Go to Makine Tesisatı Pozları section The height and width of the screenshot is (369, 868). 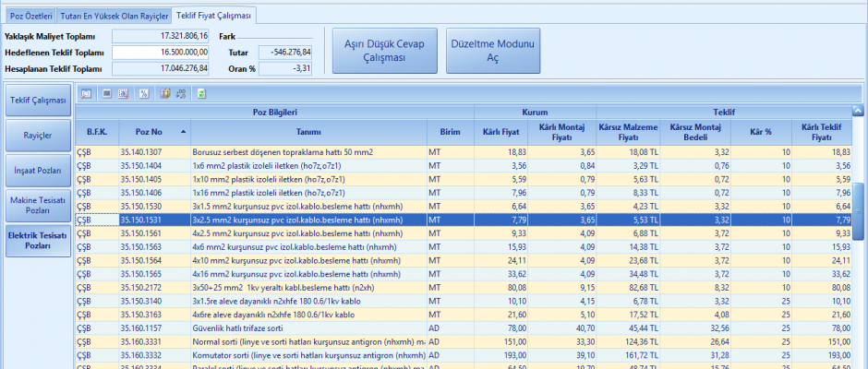coord(37,205)
